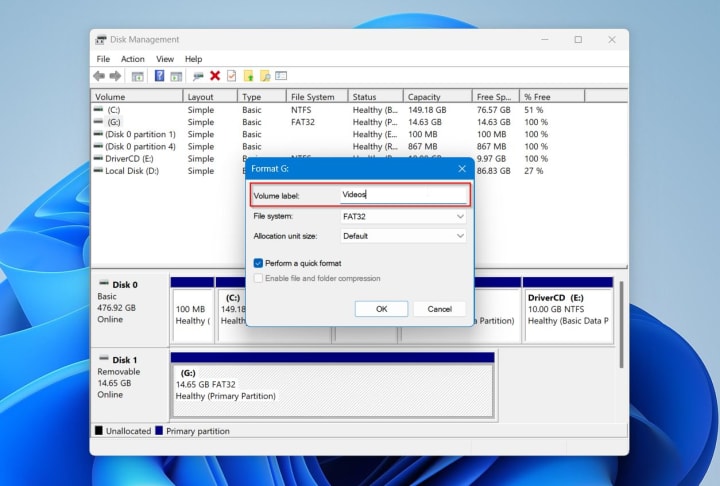Click the yellow folder with green arrow icon

pyautogui.click(x=248, y=76)
